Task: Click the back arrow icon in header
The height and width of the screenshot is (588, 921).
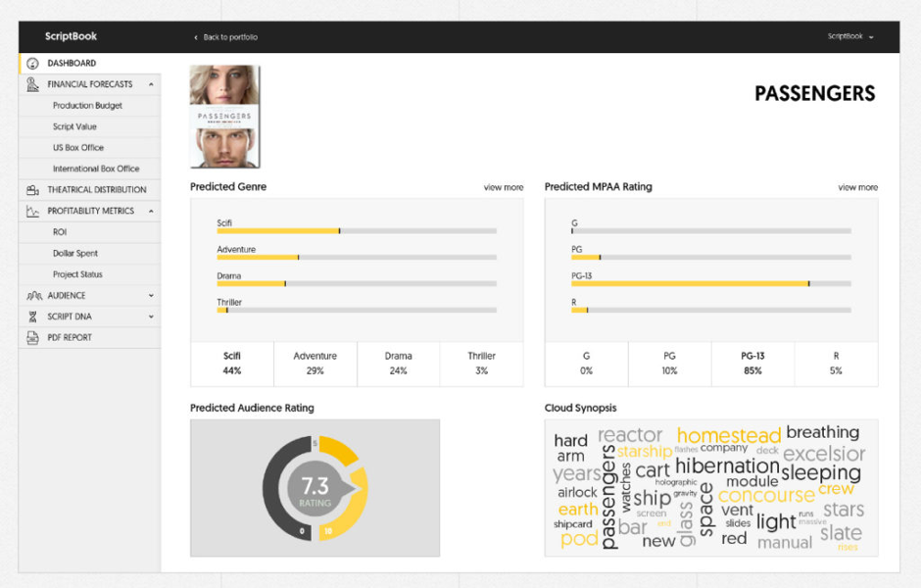Action: click(196, 37)
